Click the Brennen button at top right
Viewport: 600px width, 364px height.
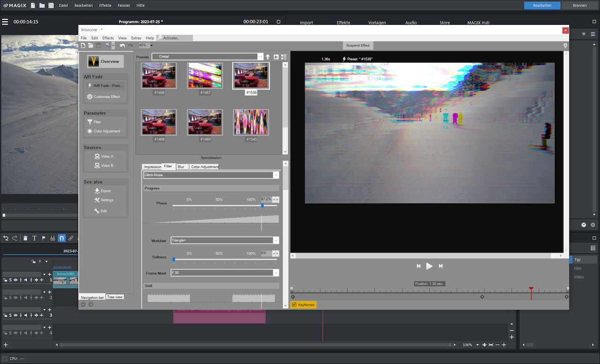pyautogui.click(x=579, y=6)
